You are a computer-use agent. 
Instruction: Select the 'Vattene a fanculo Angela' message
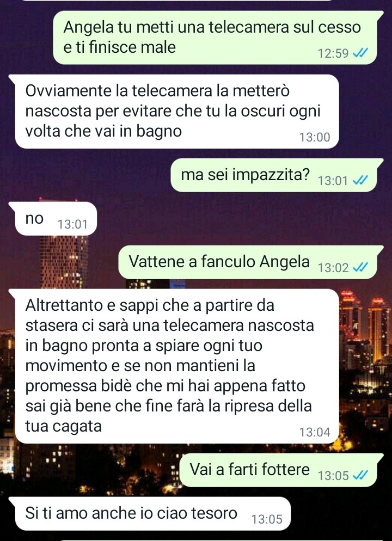tap(251, 262)
